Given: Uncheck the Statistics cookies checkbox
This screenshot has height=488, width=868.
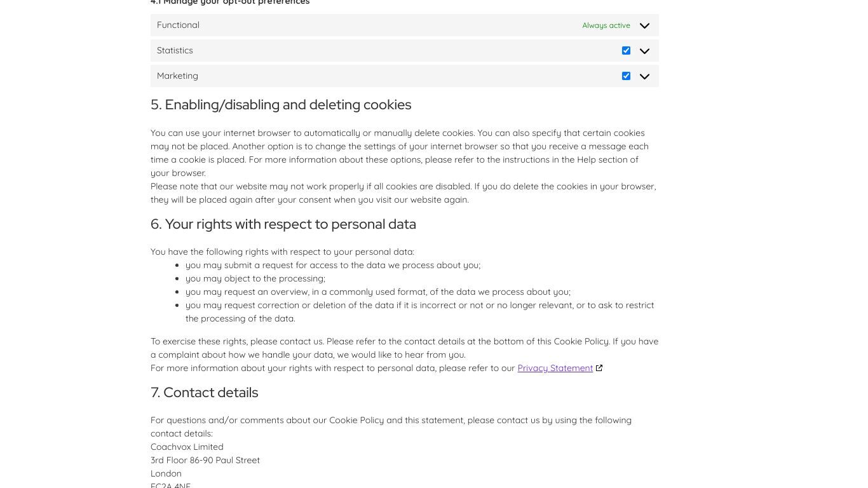Looking at the screenshot, I should click(626, 50).
